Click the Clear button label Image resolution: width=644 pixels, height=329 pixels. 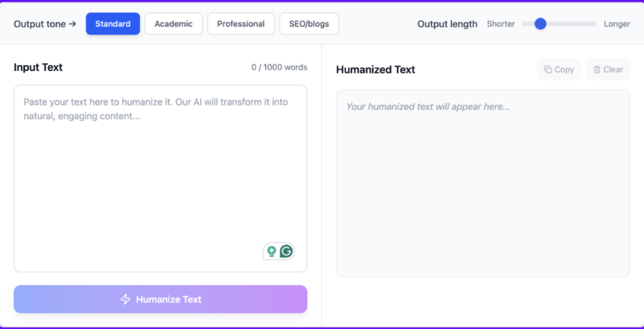click(613, 69)
